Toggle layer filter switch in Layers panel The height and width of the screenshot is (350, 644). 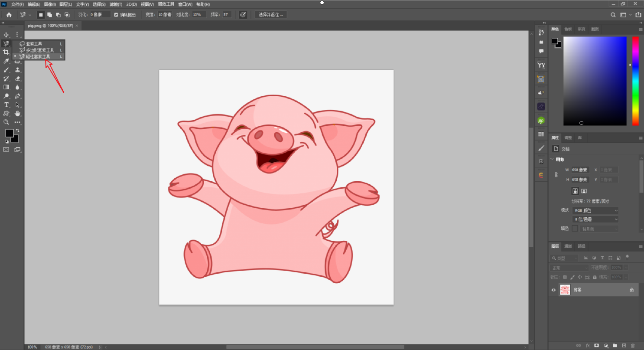point(627,257)
